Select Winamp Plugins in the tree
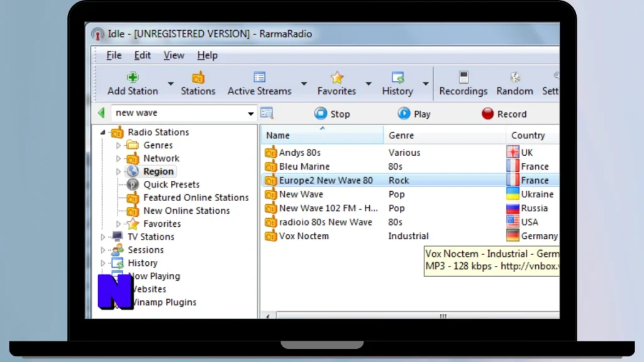 coord(165,302)
